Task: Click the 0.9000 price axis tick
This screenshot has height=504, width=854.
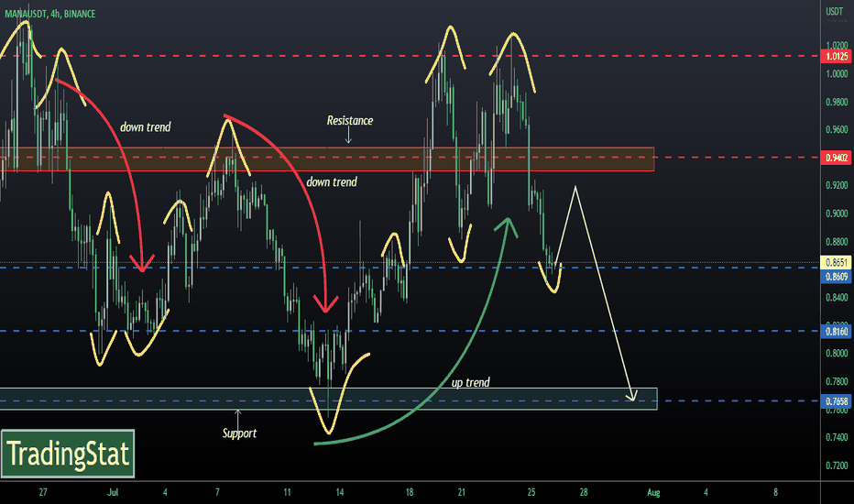Action: pos(837,214)
